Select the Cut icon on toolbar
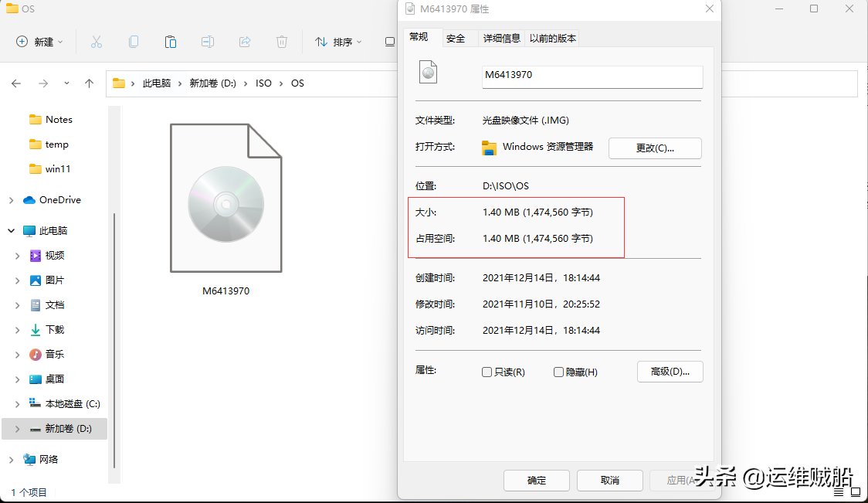Screen dimensions: 868x503 click(96, 41)
